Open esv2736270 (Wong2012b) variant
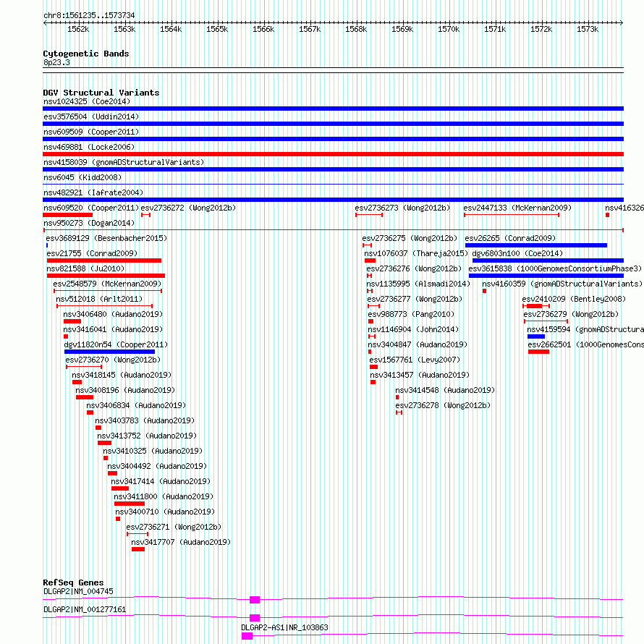This screenshot has height=644, width=644. pyautogui.click(x=113, y=360)
